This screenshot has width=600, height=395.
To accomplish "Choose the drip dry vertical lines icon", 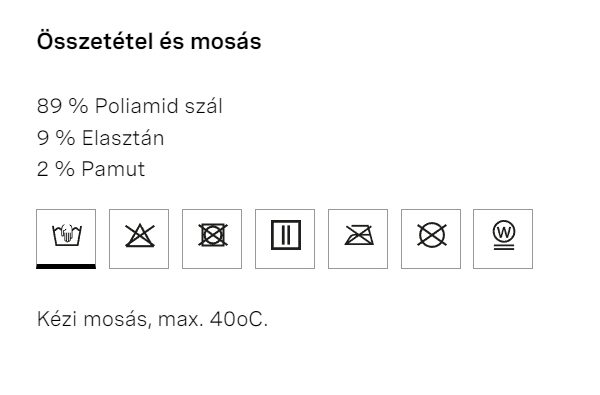I will 285,239.
